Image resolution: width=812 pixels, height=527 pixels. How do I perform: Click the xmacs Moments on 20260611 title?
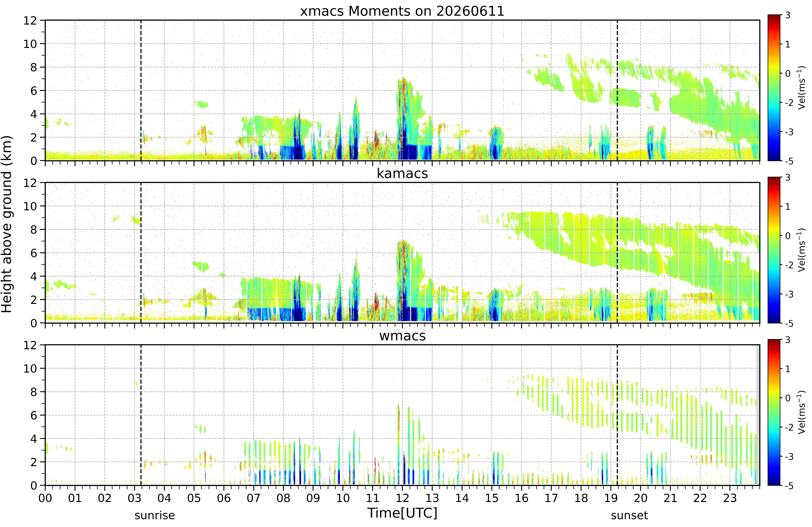coord(402,11)
